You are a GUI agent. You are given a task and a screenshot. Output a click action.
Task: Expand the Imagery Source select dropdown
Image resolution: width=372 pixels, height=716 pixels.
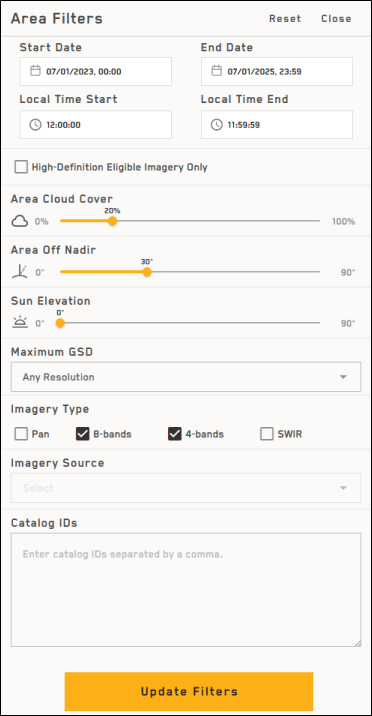coord(186,488)
